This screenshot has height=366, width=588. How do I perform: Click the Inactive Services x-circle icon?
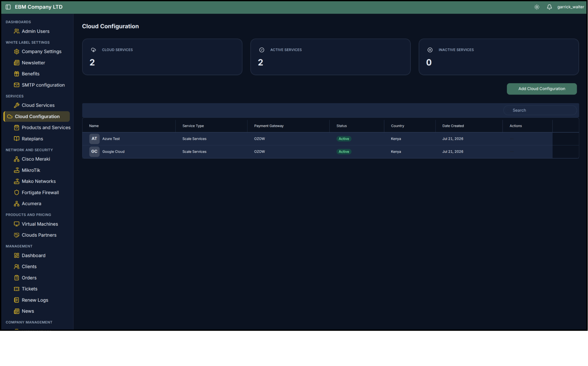pos(430,50)
